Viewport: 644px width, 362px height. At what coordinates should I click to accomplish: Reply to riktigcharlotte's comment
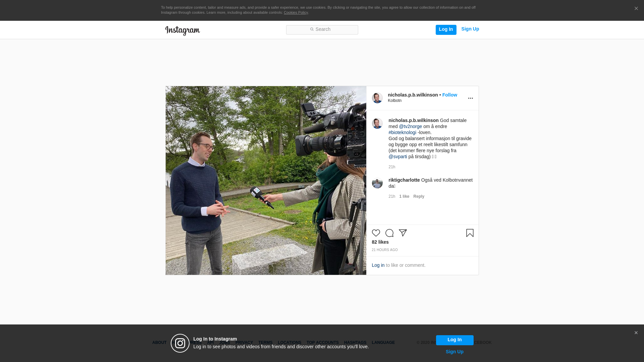[x=419, y=196]
